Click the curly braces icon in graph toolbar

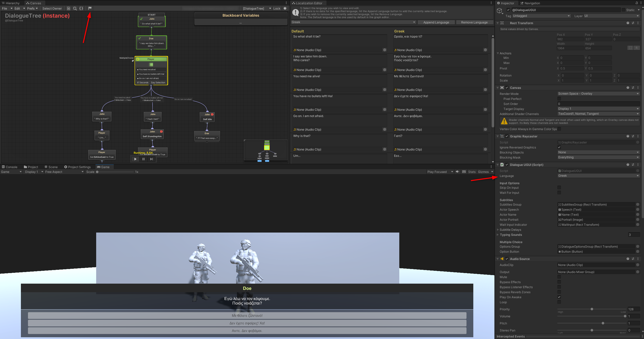pos(81,8)
